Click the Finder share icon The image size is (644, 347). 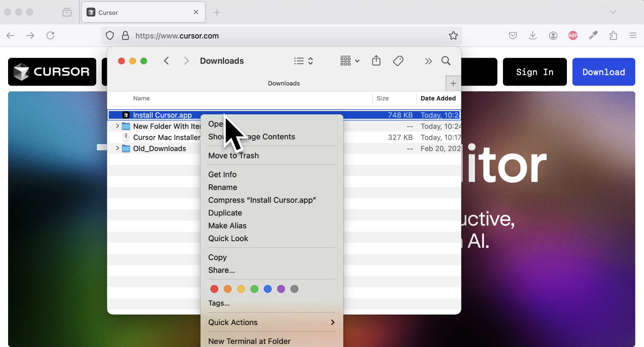click(376, 61)
